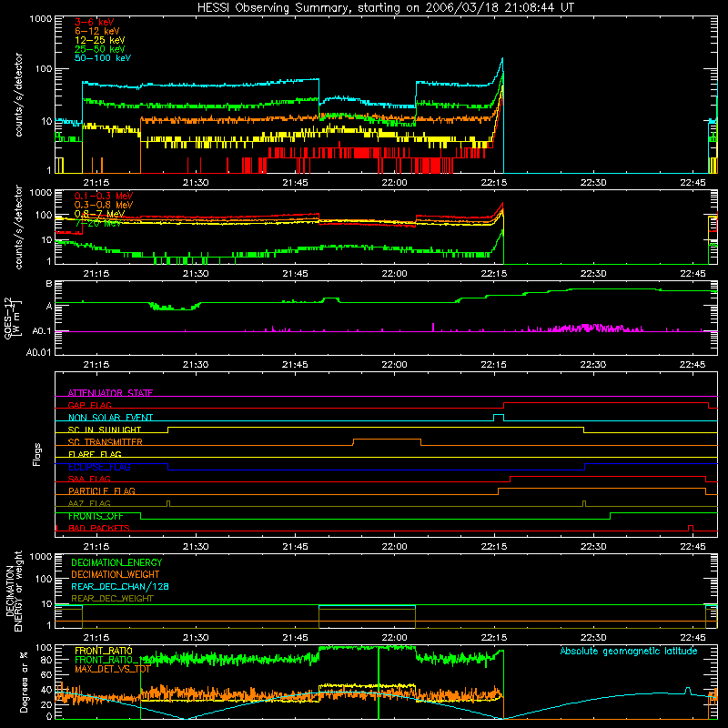Image resolution: width=728 pixels, height=728 pixels.
Task: Click the red BAD_PACKETS label
Action: 99,528
